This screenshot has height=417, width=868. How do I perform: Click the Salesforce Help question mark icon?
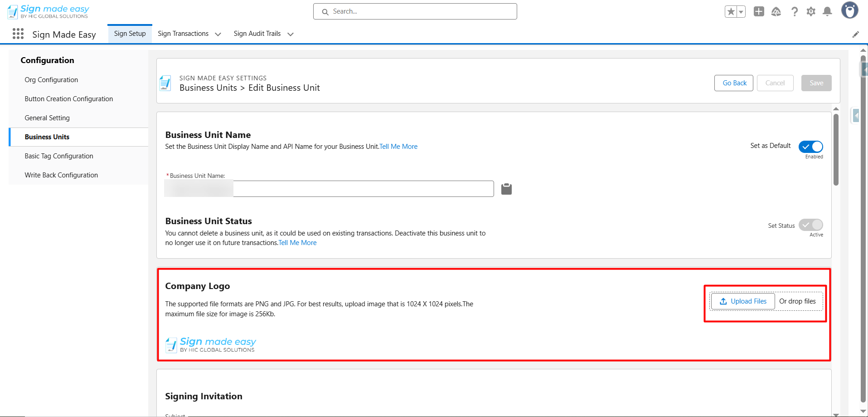(794, 12)
